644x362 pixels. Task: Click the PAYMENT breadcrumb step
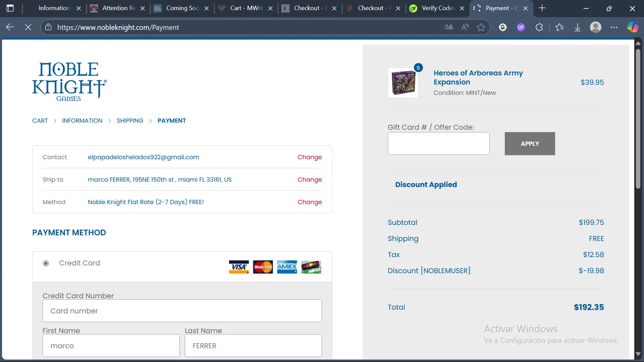pos(172,121)
